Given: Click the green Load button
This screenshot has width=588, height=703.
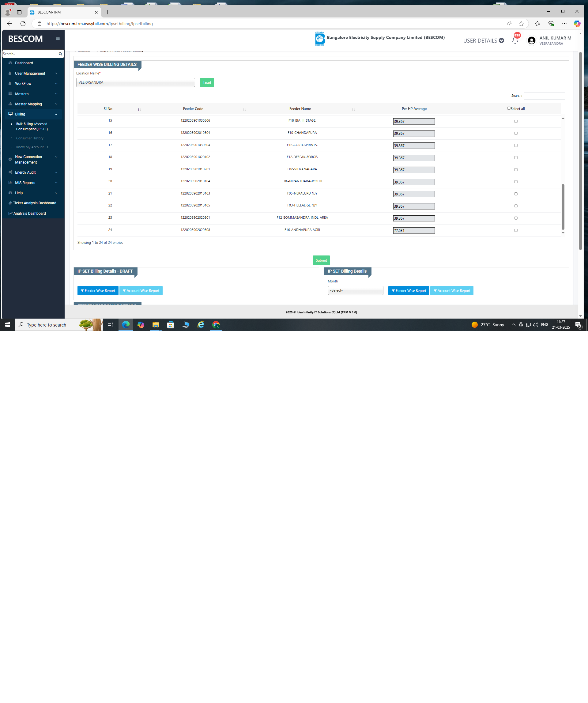Looking at the screenshot, I should [207, 83].
